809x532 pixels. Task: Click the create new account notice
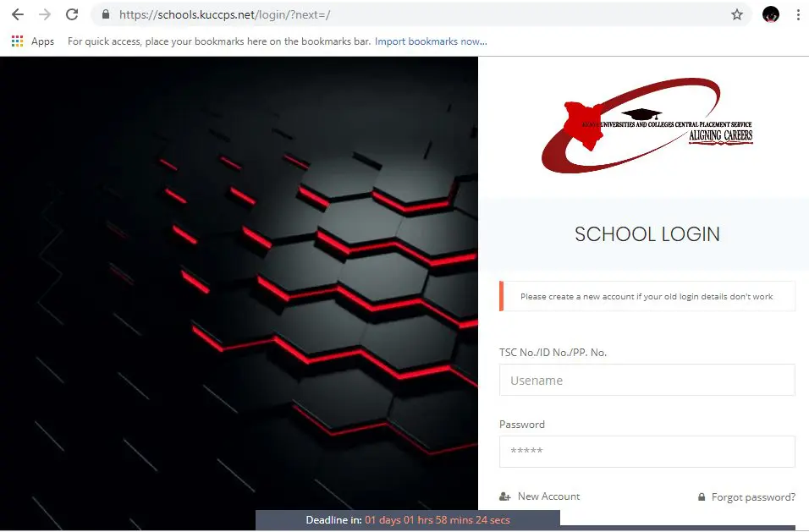point(647,297)
